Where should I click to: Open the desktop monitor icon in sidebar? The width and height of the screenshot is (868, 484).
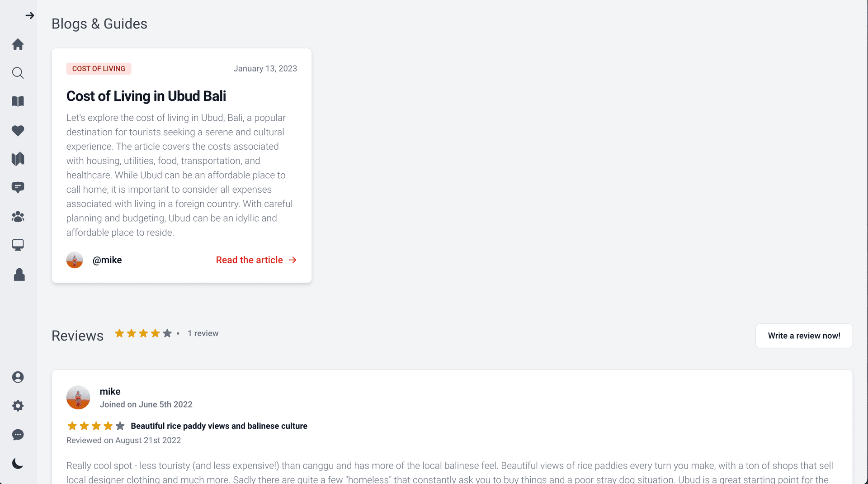(x=18, y=245)
